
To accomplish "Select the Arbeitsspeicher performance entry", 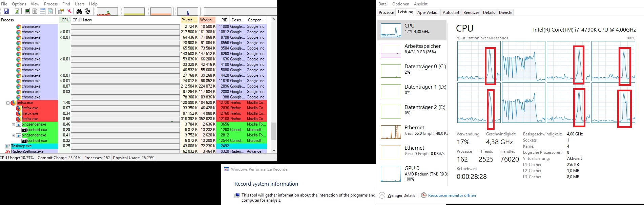I will (412, 50).
